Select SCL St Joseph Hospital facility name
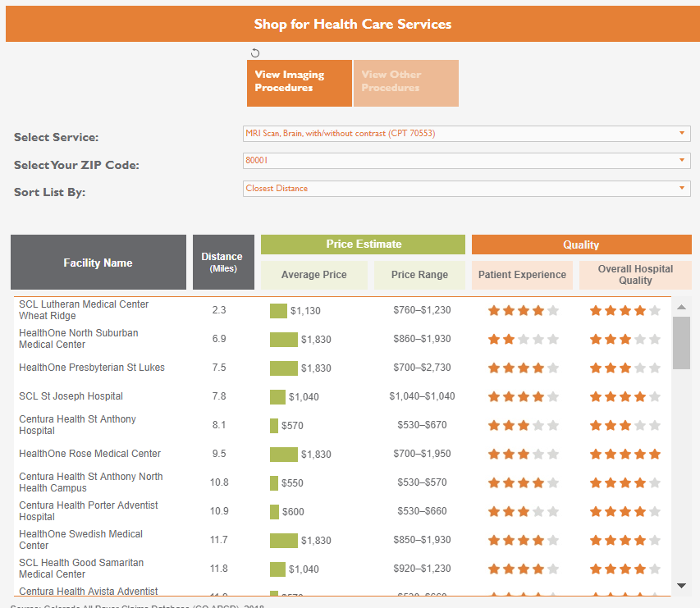This screenshot has height=608, width=700. click(x=71, y=396)
